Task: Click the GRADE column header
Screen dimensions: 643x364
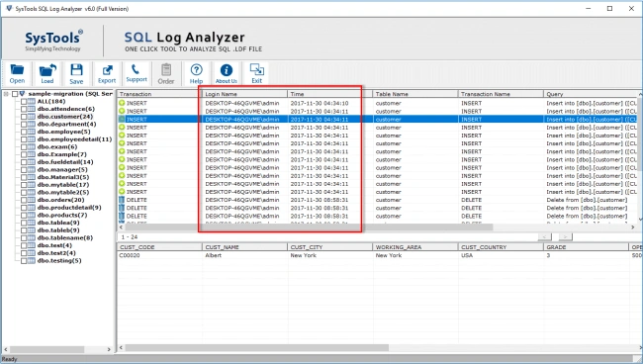Action: tap(586, 247)
